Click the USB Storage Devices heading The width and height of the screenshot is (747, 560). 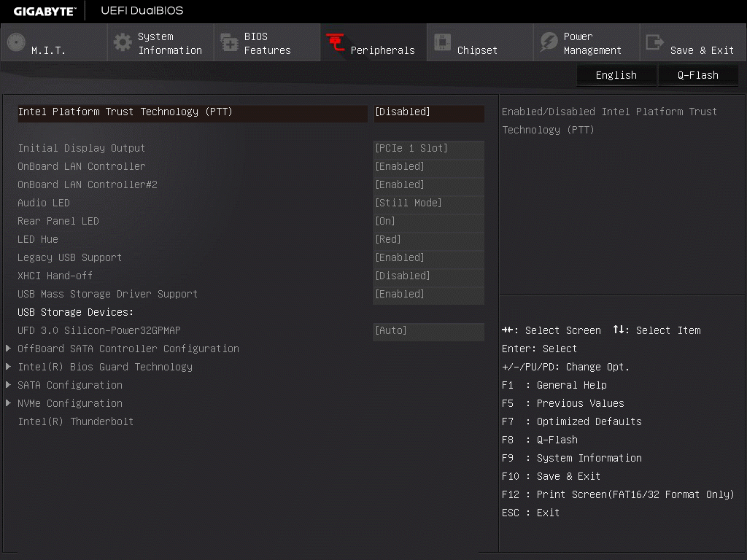76,312
